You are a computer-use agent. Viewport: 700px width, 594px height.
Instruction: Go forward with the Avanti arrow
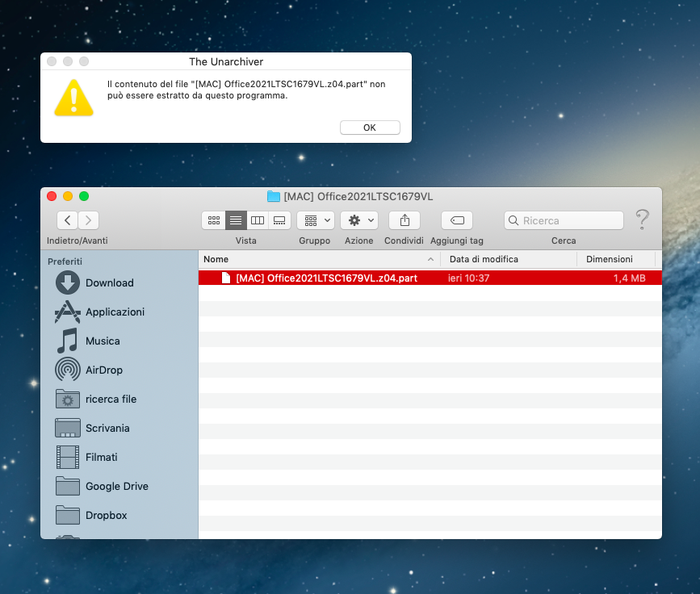tap(88, 220)
